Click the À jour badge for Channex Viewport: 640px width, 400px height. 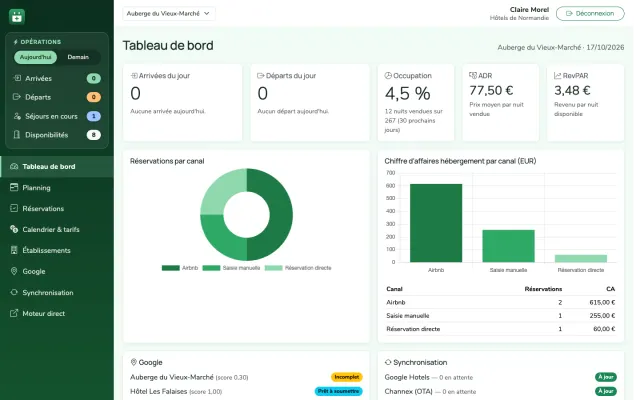click(x=606, y=391)
